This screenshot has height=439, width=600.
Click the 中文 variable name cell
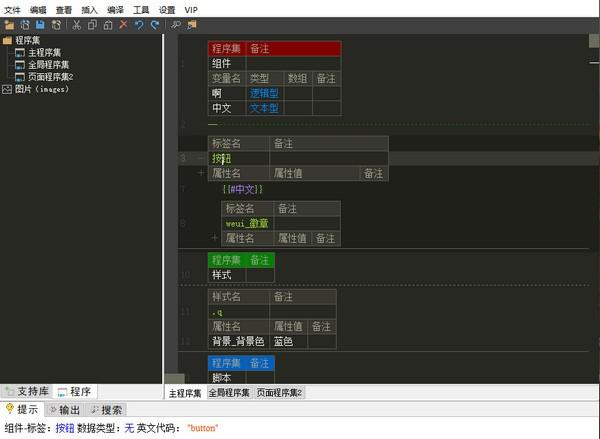(x=227, y=108)
